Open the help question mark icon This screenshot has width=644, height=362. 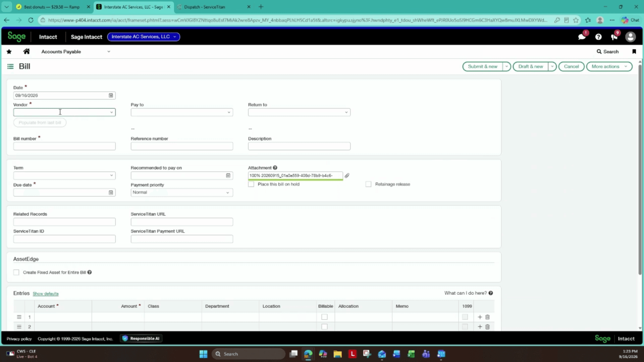coord(598,37)
